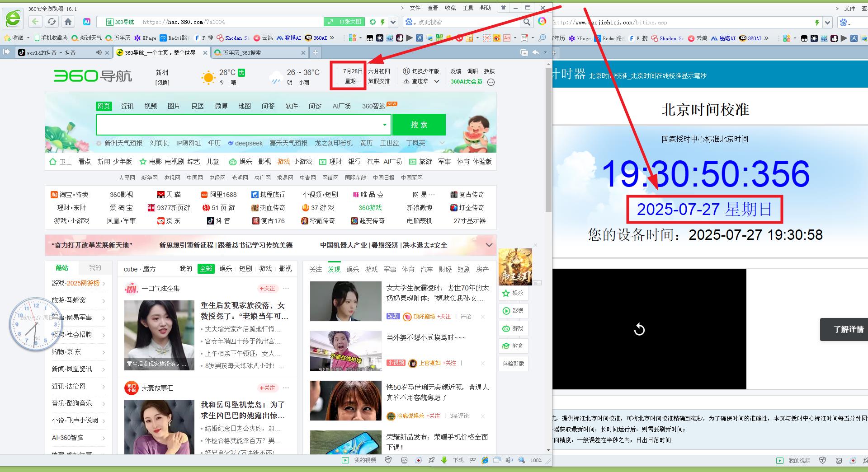Click the magnifier search icon in the search box
Image resolution: width=868 pixels, height=472 pixels.
[527, 22]
